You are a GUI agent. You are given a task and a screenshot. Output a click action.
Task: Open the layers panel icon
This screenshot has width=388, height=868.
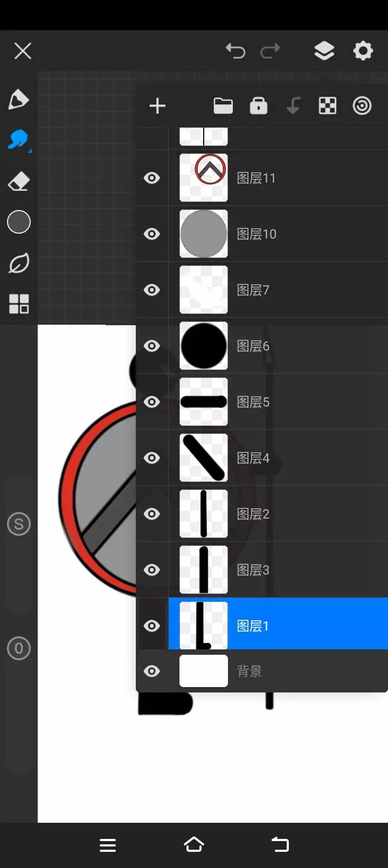click(324, 51)
